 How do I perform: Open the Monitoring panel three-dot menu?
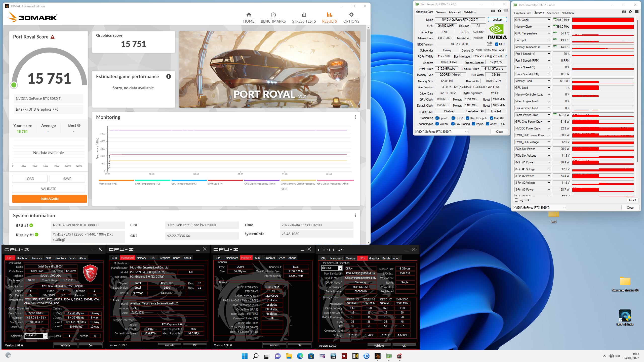355,117
